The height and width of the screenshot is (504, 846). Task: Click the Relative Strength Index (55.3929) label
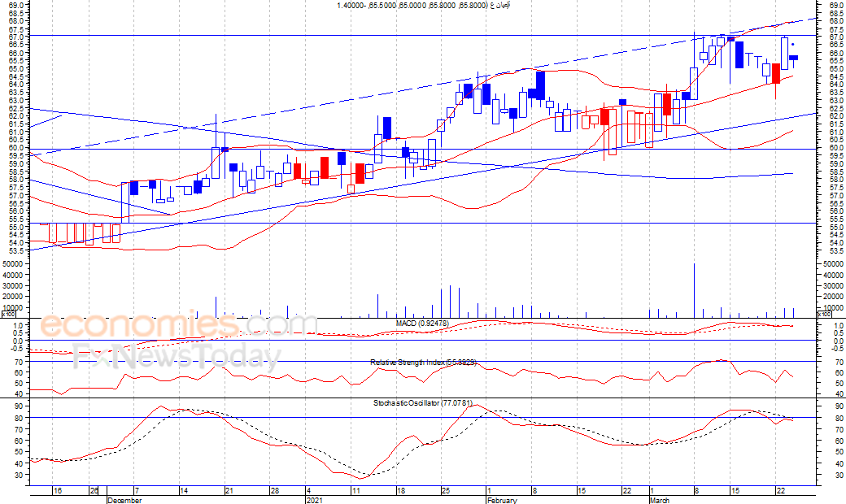coord(424,363)
